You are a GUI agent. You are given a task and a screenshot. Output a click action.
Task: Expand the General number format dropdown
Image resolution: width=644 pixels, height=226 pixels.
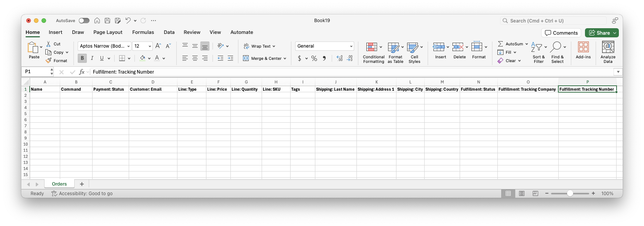click(351, 46)
